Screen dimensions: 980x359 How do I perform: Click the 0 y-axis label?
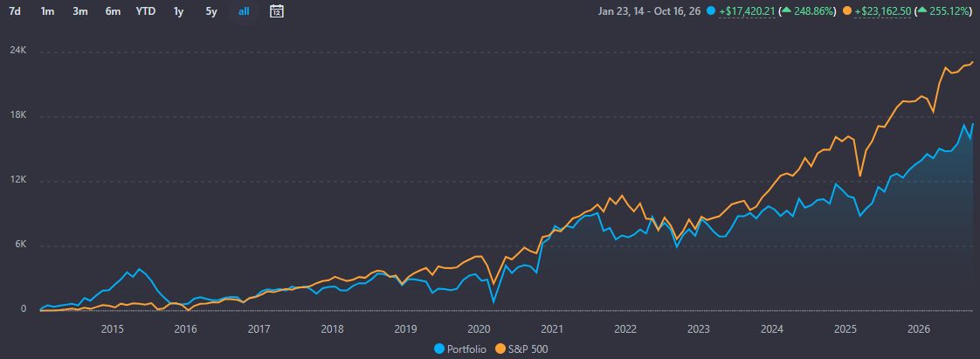pyautogui.click(x=23, y=309)
